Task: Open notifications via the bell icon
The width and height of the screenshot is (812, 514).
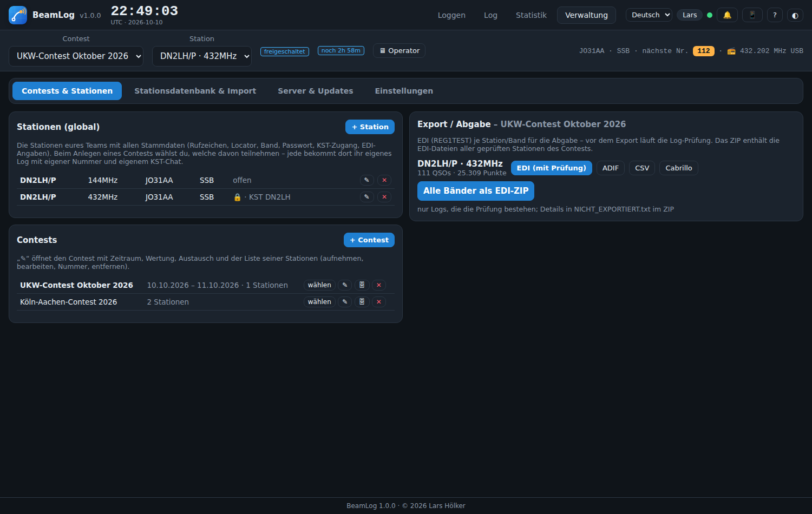Action: (727, 15)
